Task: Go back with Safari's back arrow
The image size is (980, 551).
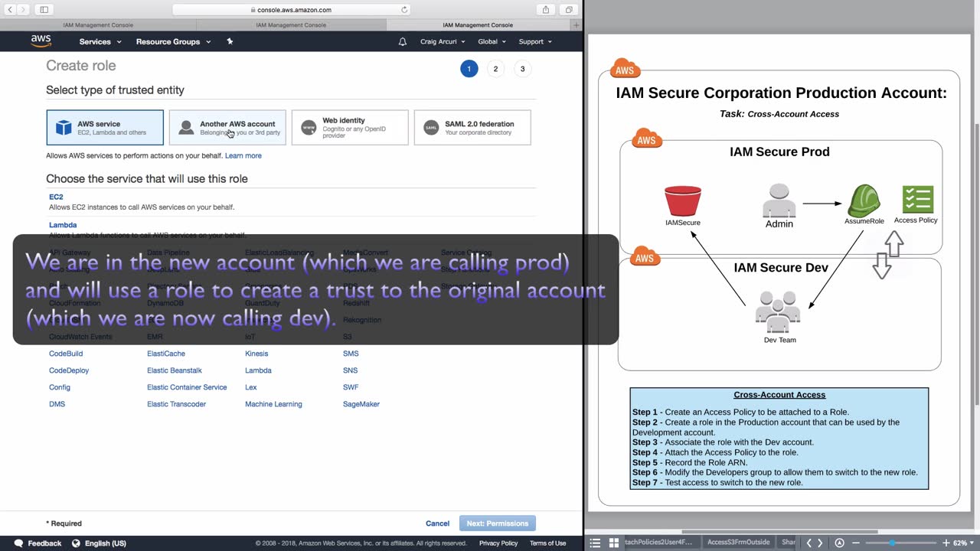Action: pos(10,10)
